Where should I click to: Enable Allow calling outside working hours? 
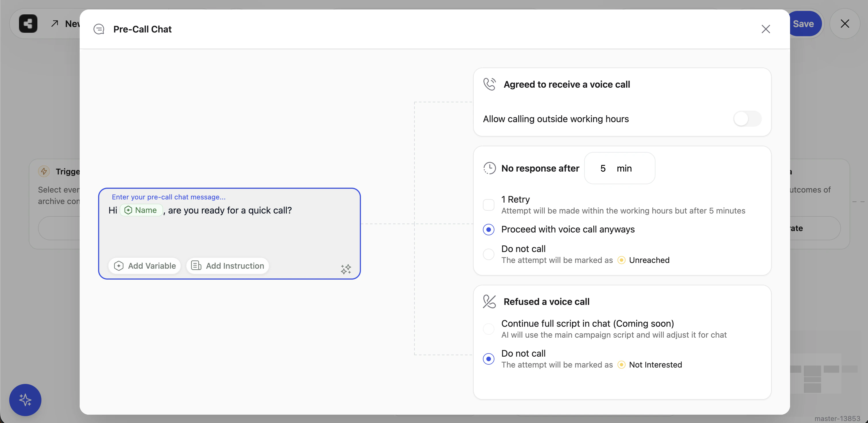(747, 119)
